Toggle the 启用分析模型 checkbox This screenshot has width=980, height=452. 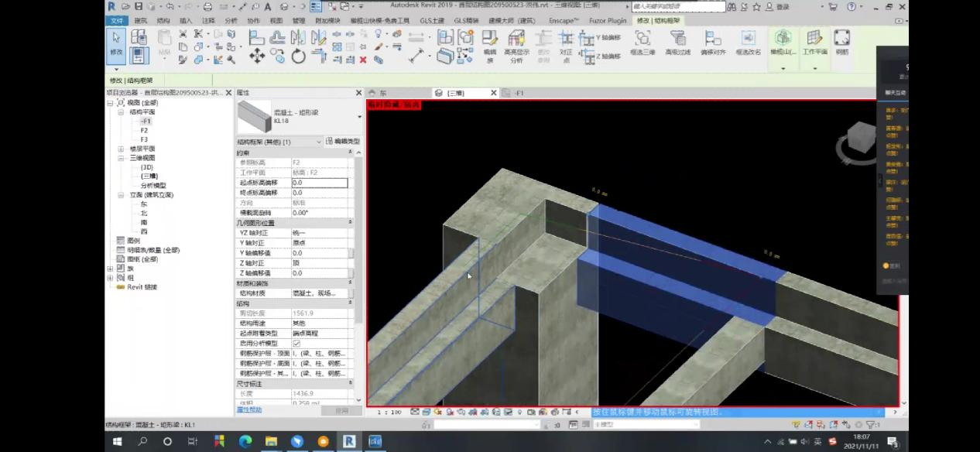[x=296, y=343]
